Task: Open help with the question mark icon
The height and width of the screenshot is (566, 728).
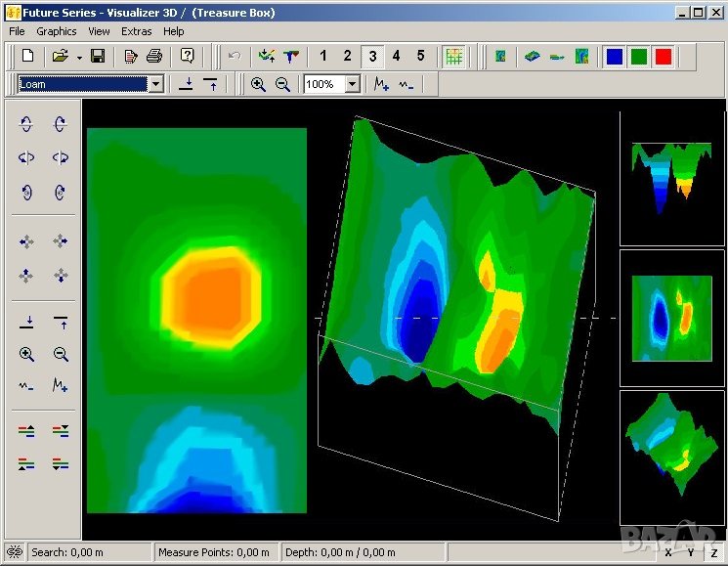Action: [x=188, y=57]
